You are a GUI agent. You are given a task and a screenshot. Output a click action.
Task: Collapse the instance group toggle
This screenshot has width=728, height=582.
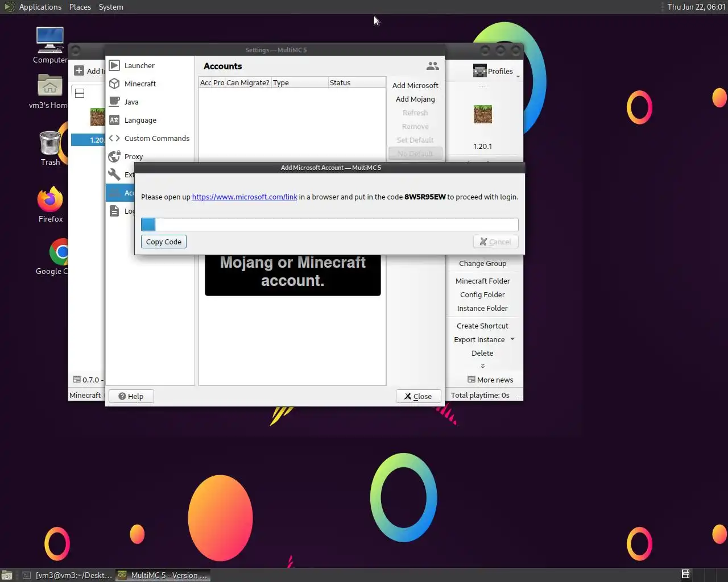click(x=80, y=93)
